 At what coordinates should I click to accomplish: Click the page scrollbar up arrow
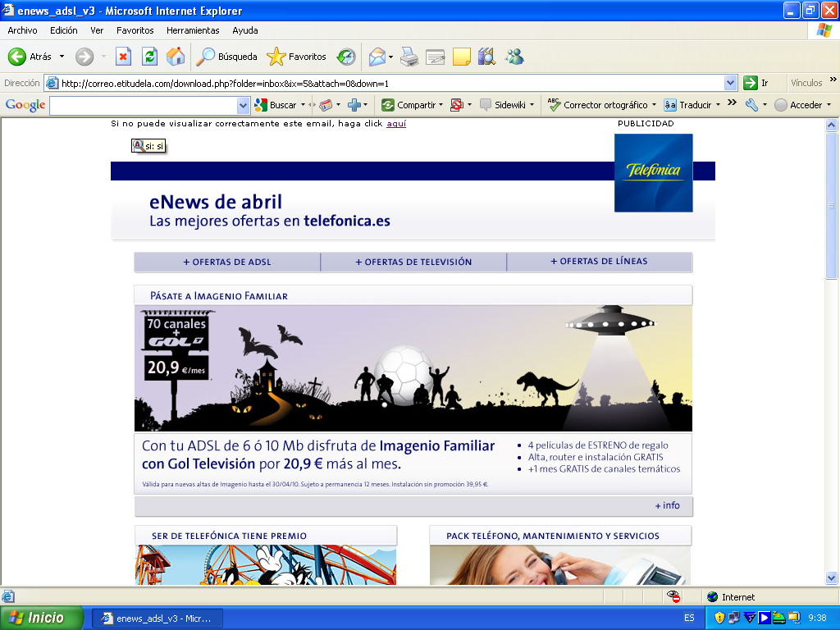point(832,125)
